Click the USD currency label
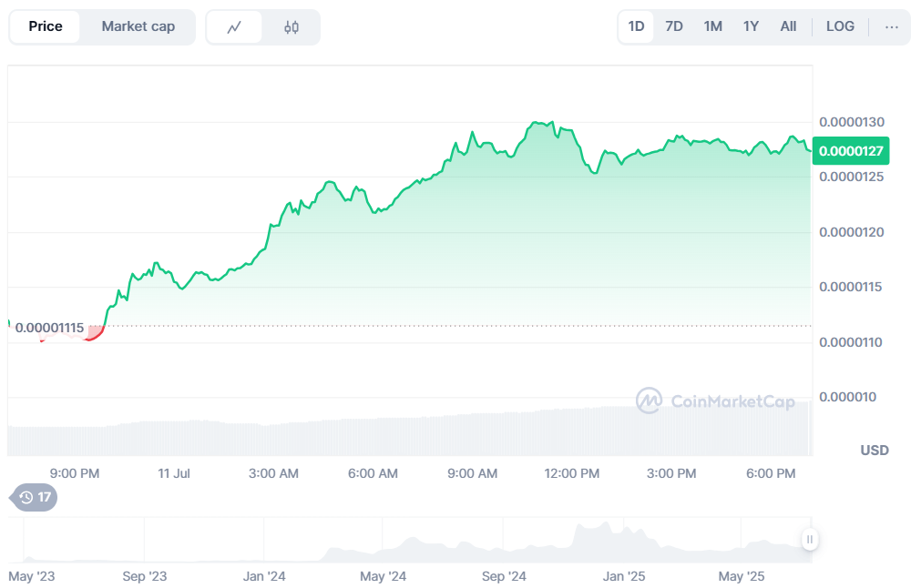Viewport: 921px width, 588px height. (x=875, y=451)
